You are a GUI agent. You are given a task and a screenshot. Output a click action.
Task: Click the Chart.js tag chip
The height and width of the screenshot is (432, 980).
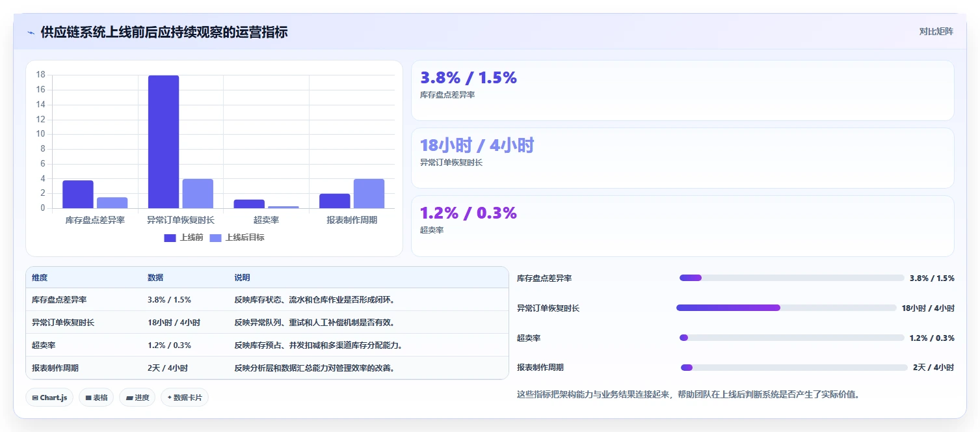tap(49, 398)
